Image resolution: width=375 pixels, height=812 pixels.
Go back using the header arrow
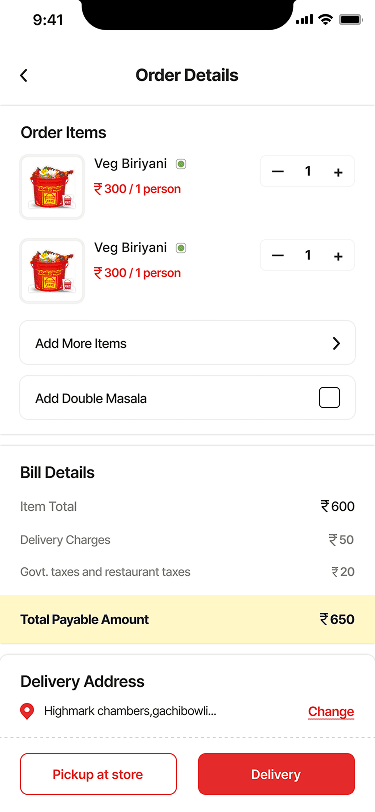24,75
